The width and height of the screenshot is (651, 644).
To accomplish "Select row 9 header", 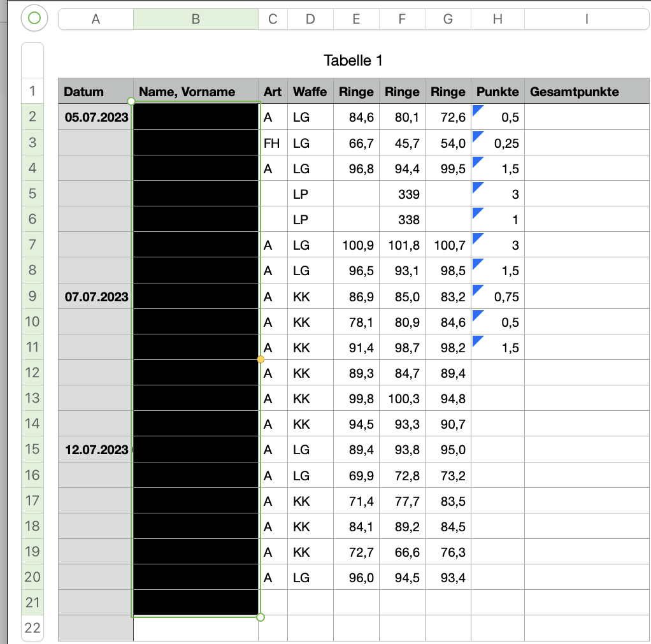I will click(x=32, y=296).
